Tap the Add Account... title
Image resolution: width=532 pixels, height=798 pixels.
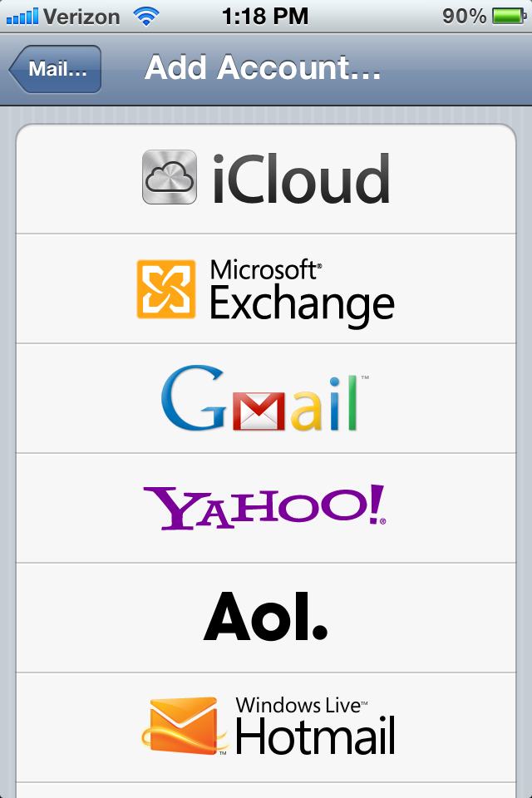pyautogui.click(x=263, y=67)
